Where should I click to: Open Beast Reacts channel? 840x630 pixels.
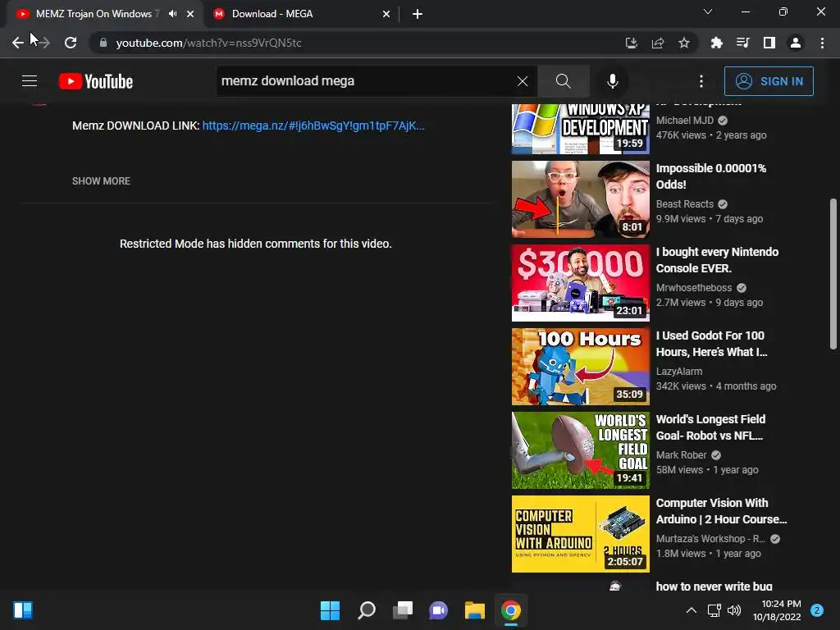pos(685,204)
